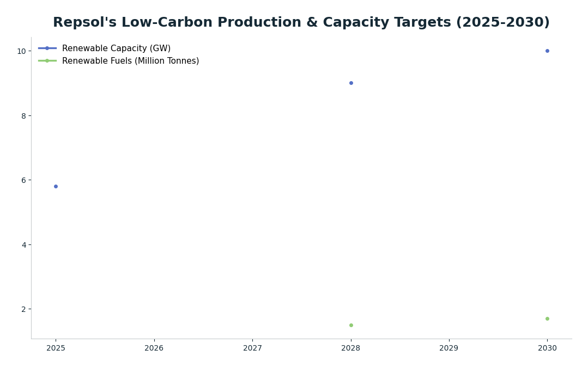Click the y-axis value 10

point(21,51)
